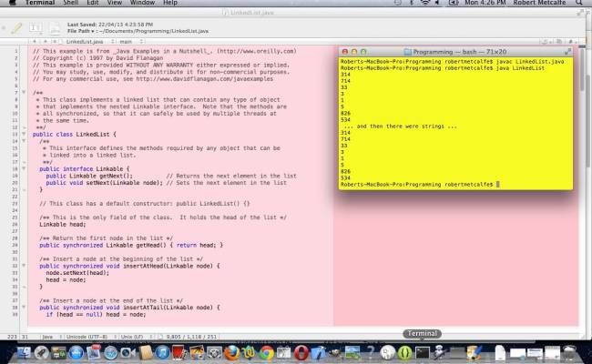The width and height of the screenshot is (592, 364).
Task: Open the text options toolbar icon
Action: 36,27
